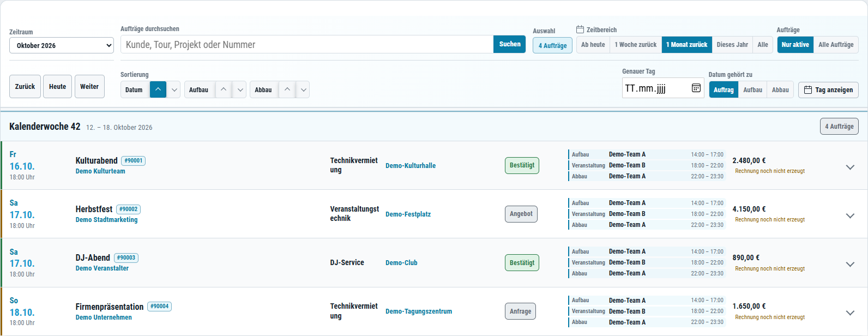Set date relation to Abbau
This screenshot has height=336, width=868.
pos(780,90)
